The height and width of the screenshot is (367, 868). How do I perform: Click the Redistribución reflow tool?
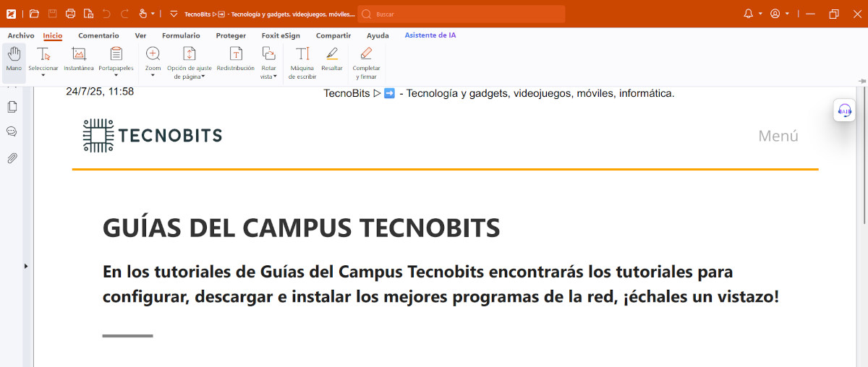[x=236, y=59]
